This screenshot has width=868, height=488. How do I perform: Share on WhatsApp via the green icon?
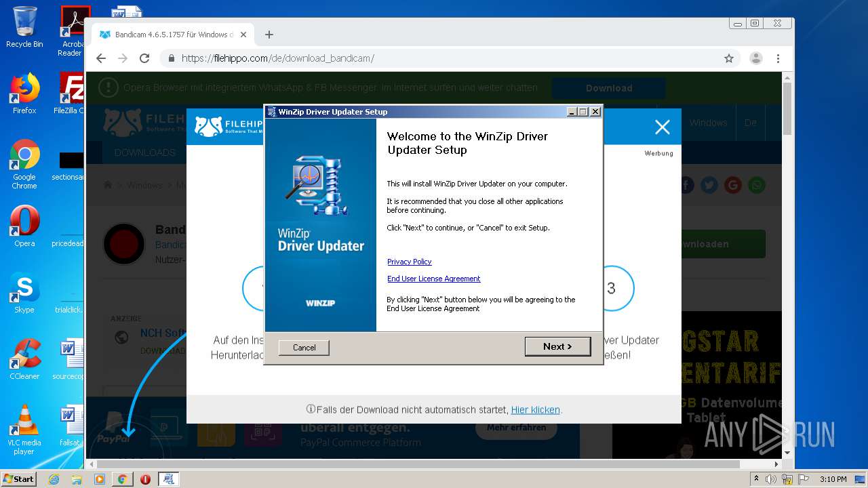pyautogui.click(x=756, y=185)
